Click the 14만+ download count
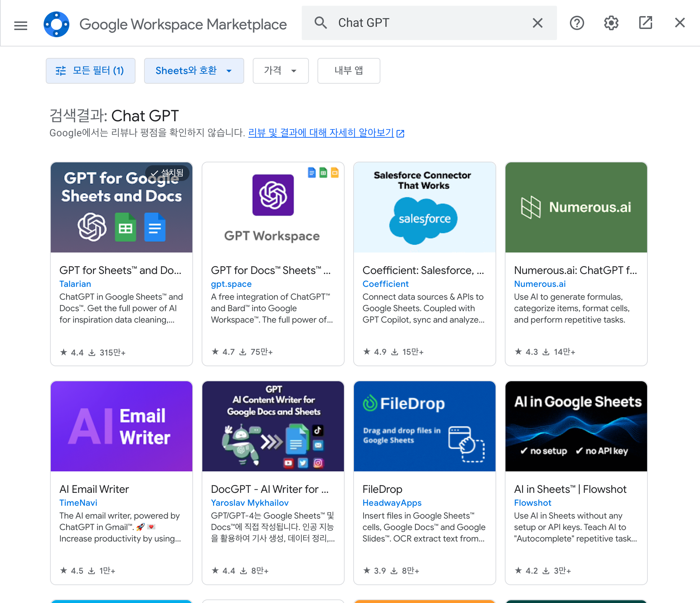Screen dimensions: 700x603 coord(559,352)
